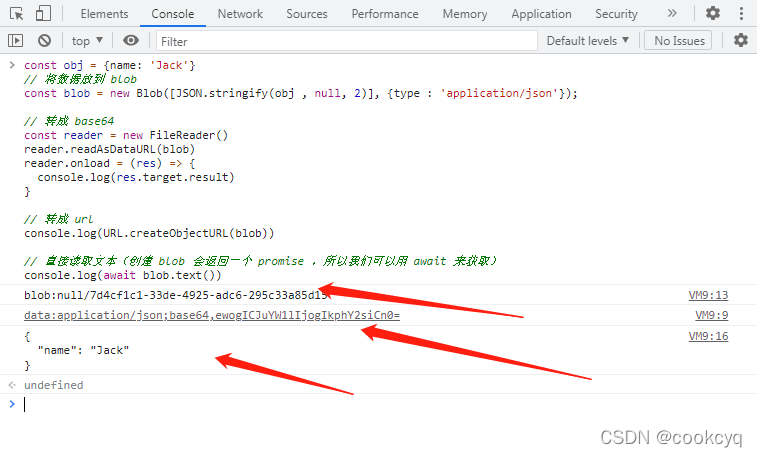Focus the console input prompt

[386, 404]
